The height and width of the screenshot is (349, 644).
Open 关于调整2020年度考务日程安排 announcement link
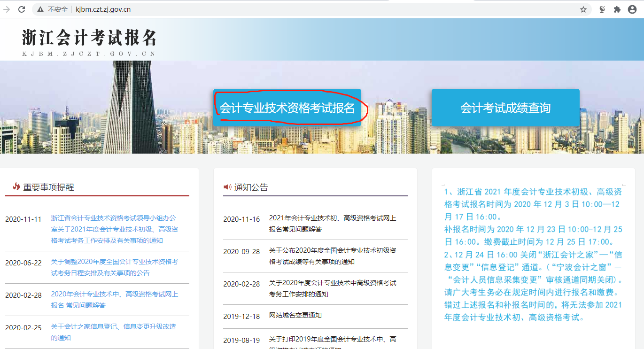point(114,267)
